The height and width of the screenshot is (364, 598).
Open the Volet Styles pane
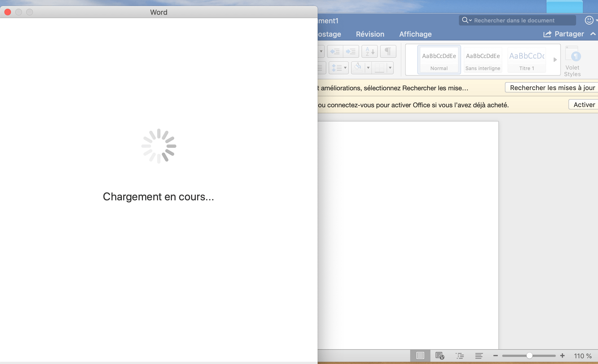click(572, 61)
